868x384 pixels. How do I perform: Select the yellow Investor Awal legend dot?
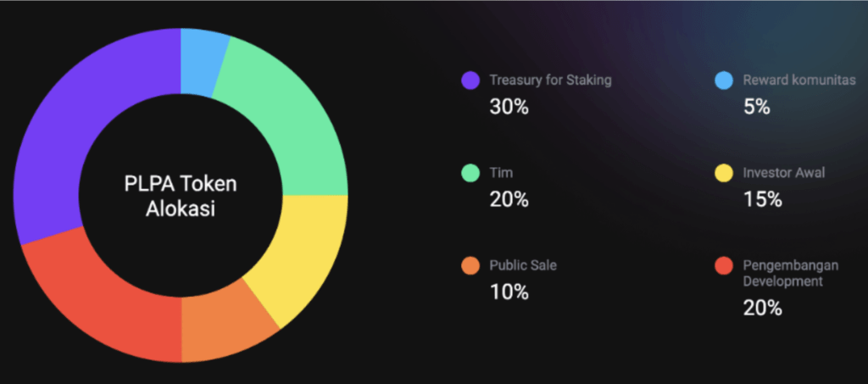[723, 173]
